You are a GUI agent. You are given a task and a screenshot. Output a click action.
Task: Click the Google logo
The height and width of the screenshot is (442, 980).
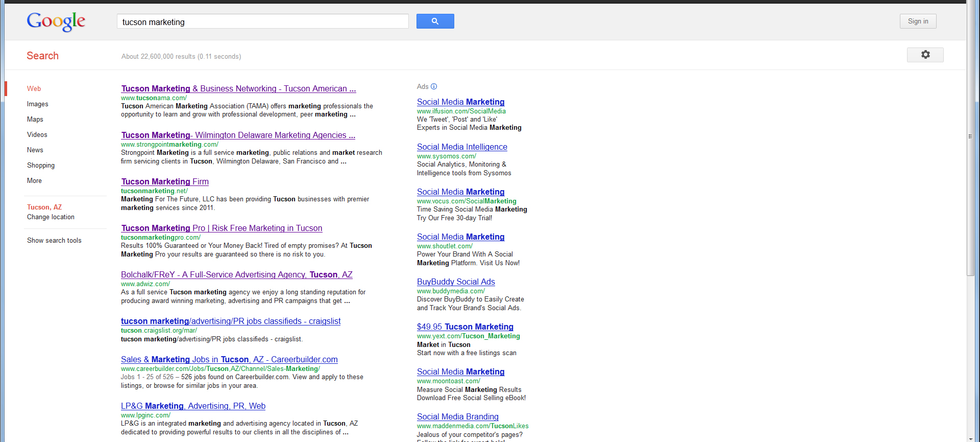tap(56, 21)
